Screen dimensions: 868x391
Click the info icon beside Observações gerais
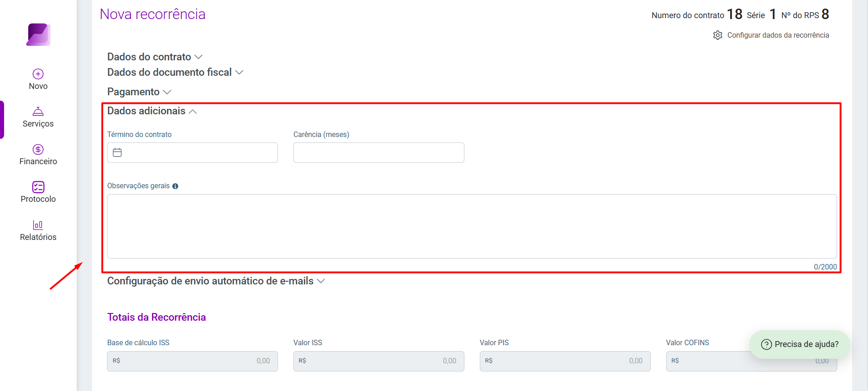pos(176,186)
